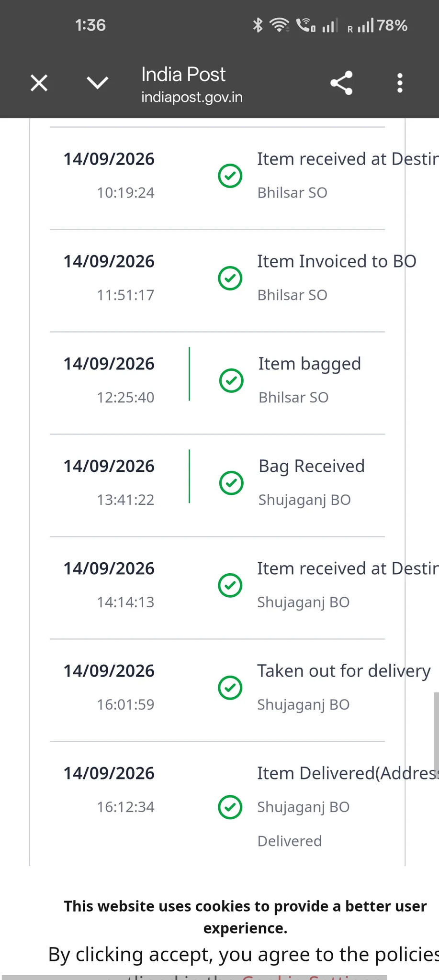Tap check icon beside Item Delivered entry
Viewport: 439px width, 980px height.
point(230,807)
